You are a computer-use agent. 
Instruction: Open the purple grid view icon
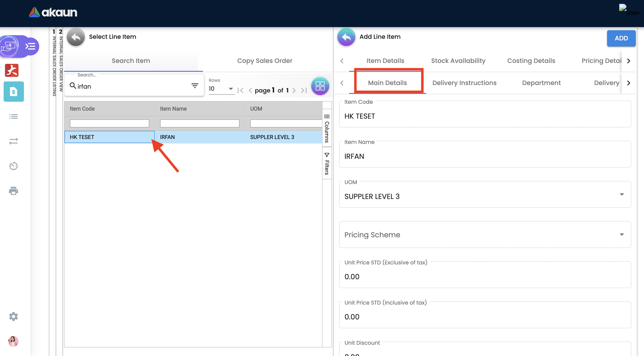pos(320,86)
